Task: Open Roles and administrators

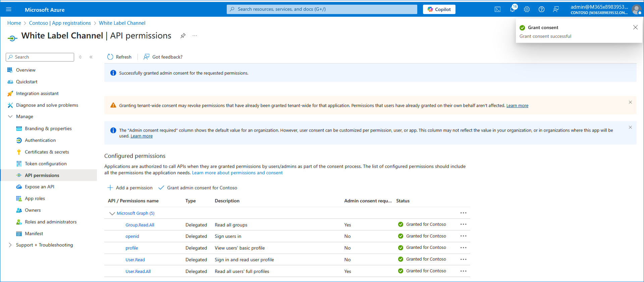Action: pyautogui.click(x=51, y=222)
